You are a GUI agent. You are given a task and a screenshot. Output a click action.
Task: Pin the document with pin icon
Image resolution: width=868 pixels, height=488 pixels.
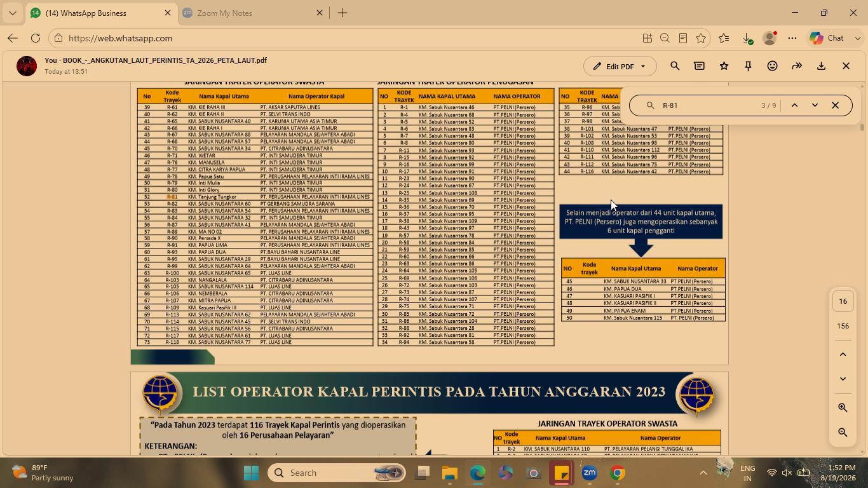748,66
